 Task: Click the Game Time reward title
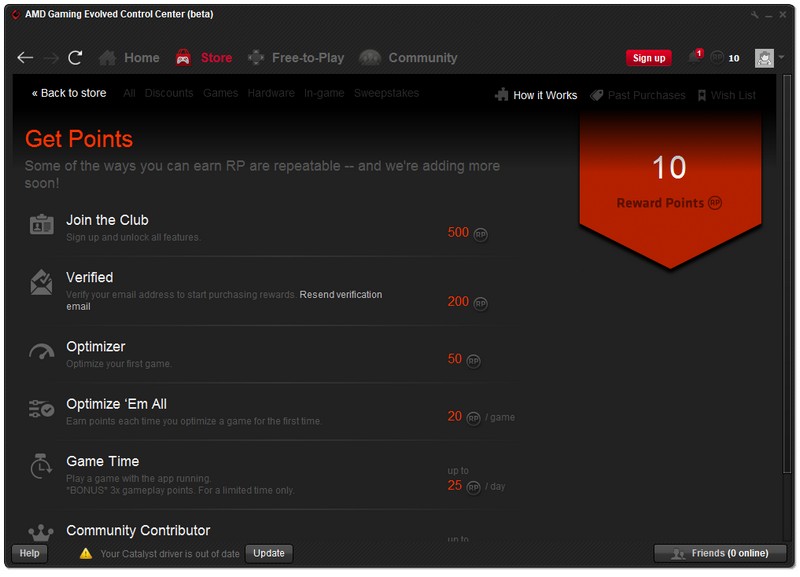point(103,461)
